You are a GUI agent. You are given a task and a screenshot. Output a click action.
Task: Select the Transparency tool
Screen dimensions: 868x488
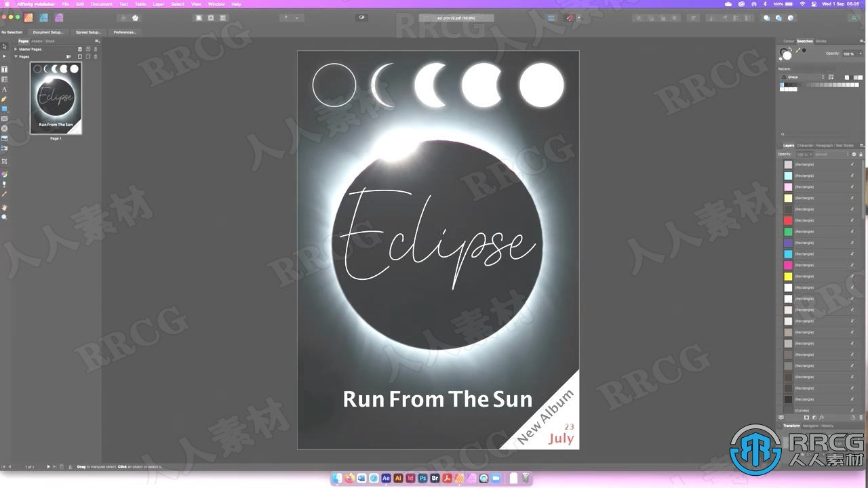[5, 184]
